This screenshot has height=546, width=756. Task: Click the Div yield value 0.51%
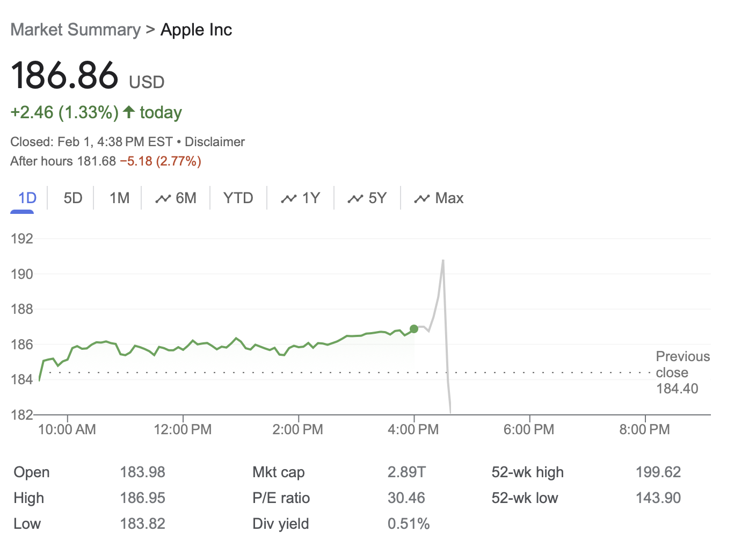(x=409, y=524)
